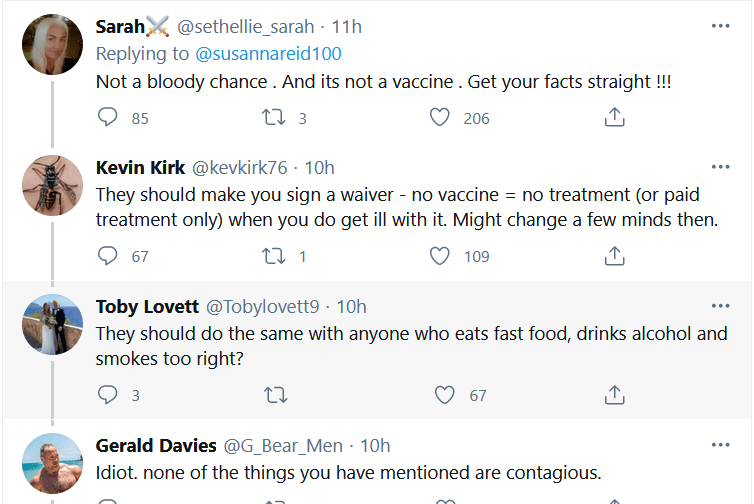View Sarah's profile picture
754x504 pixels.
pyautogui.click(x=52, y=44)
